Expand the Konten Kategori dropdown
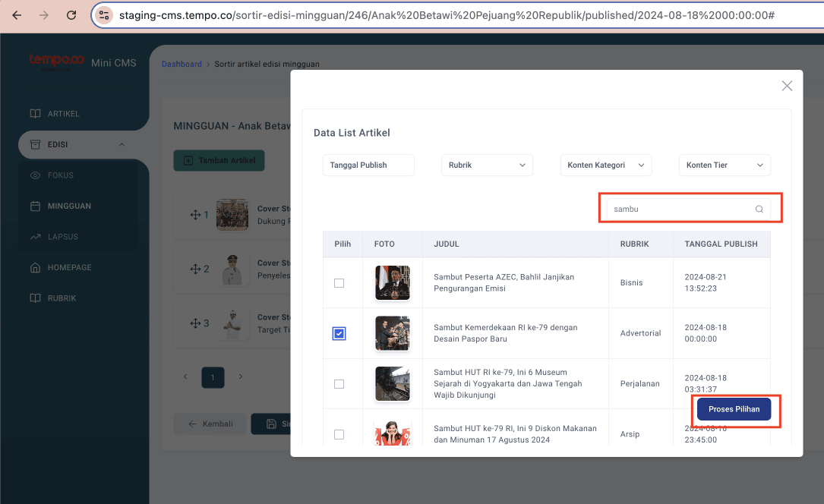824x504 pixels. pos(606,165)
